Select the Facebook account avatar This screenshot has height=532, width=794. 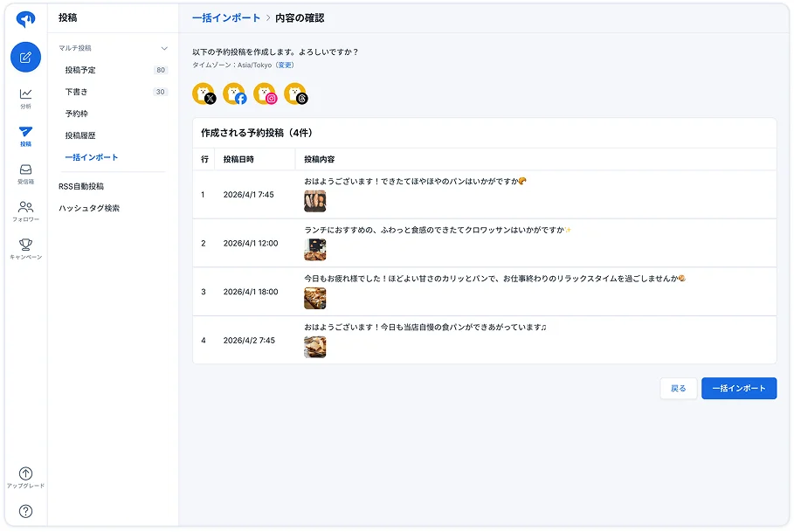point(233,93)
